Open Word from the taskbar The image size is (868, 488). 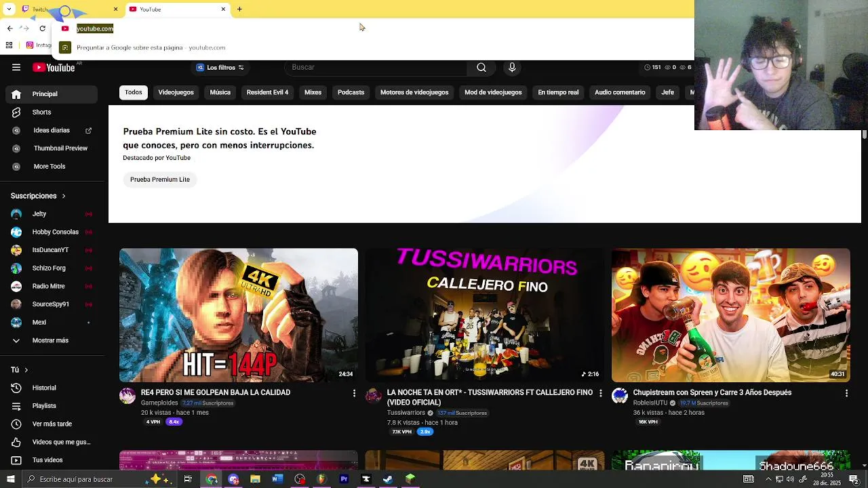[277, 479]
